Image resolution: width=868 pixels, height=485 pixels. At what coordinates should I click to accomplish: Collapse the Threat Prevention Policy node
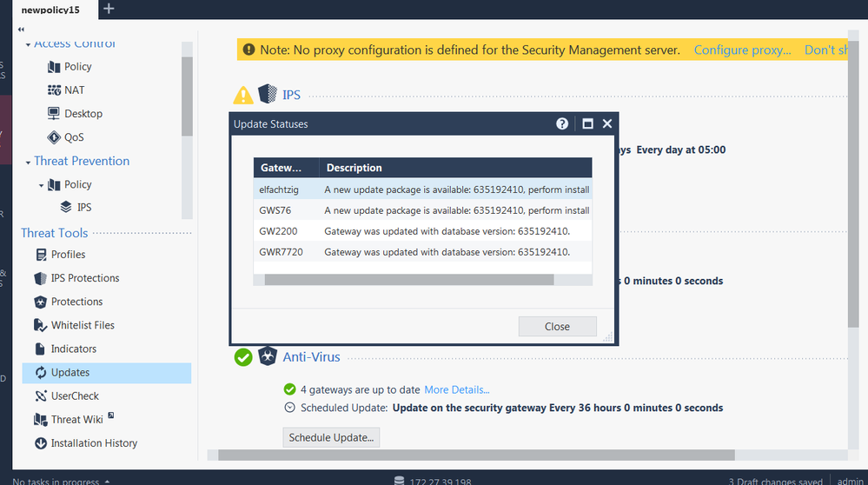click(41, 186)
